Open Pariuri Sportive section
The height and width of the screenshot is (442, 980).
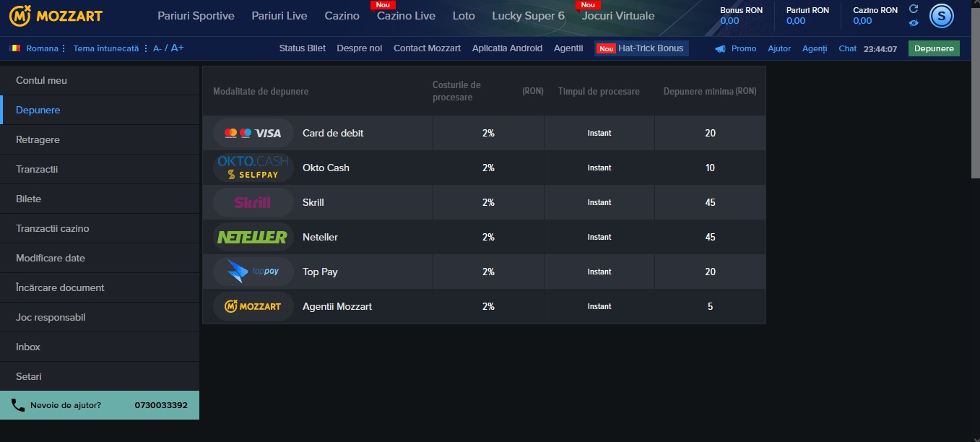tap(196, 16)
